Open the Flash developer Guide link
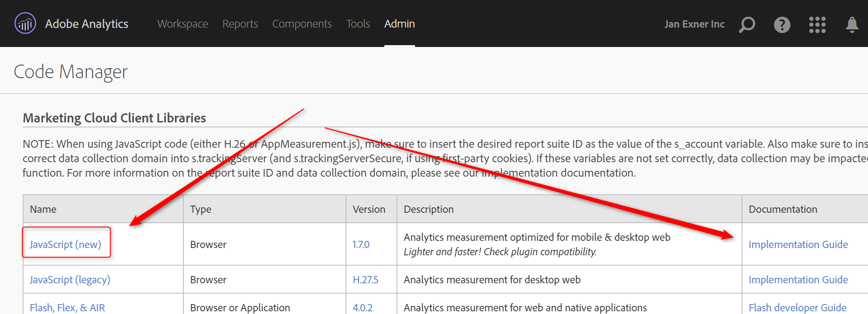 coord(797,308)
